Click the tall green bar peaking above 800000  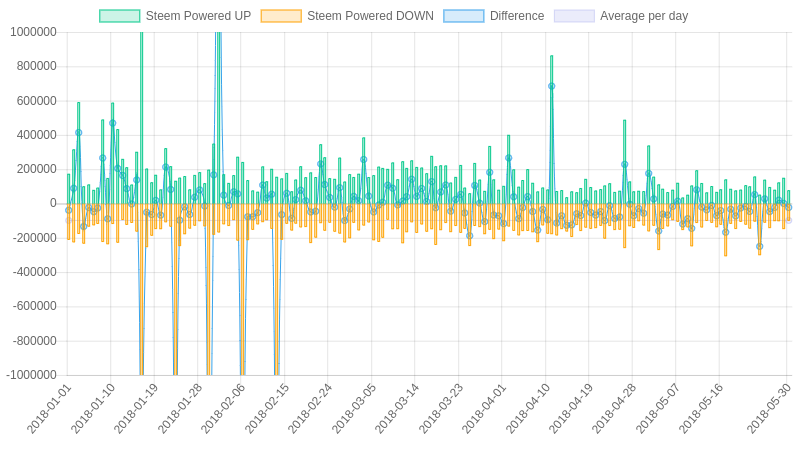(x=552, y=130)
